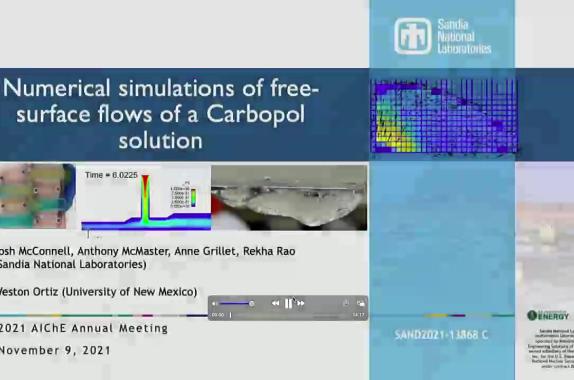The width and height of the screenshot is (574, 380).
Task: Click the remaining time 14:17 label
Action: (x=358, y=314)
